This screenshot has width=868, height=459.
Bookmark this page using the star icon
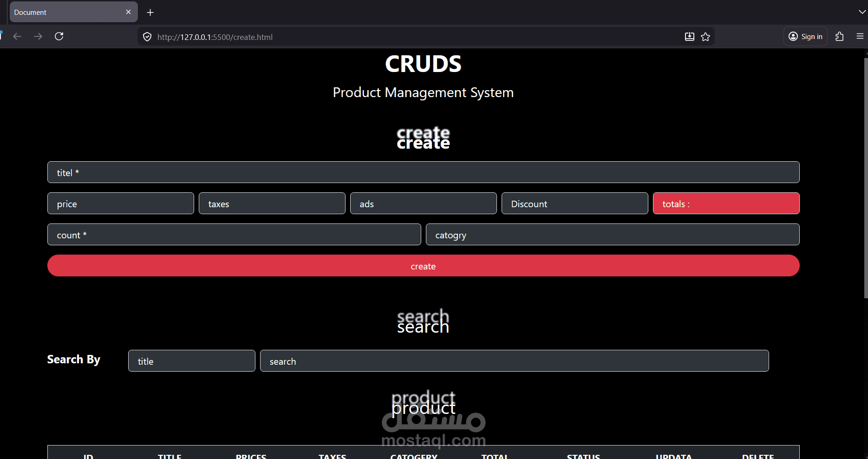tap(705, 36)
